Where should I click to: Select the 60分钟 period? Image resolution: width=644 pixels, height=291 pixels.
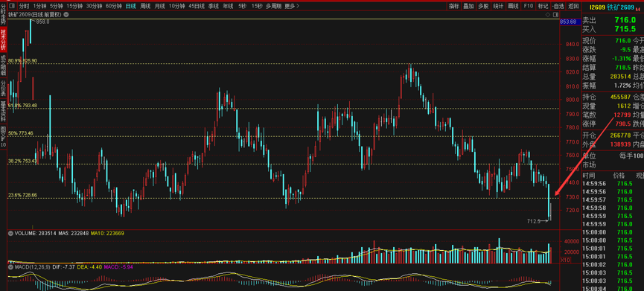pyautogui.click(x=114, y=6)
